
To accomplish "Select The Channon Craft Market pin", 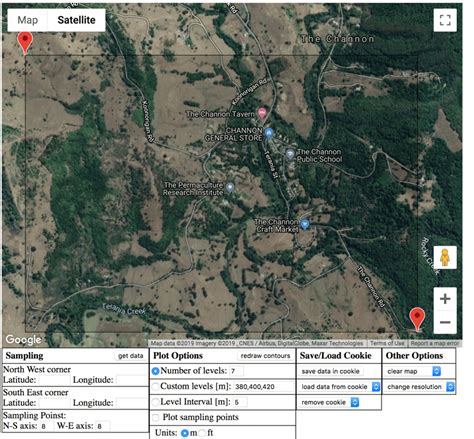I will coord(304,224).
